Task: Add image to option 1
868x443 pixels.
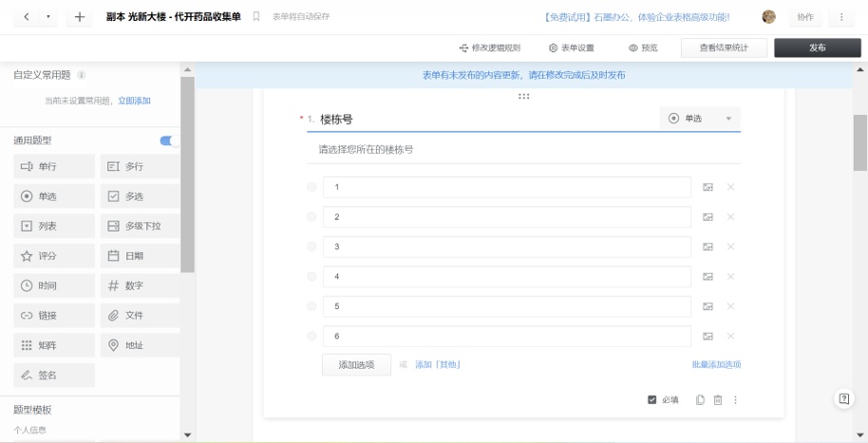Action: click(x=708, y=188)
